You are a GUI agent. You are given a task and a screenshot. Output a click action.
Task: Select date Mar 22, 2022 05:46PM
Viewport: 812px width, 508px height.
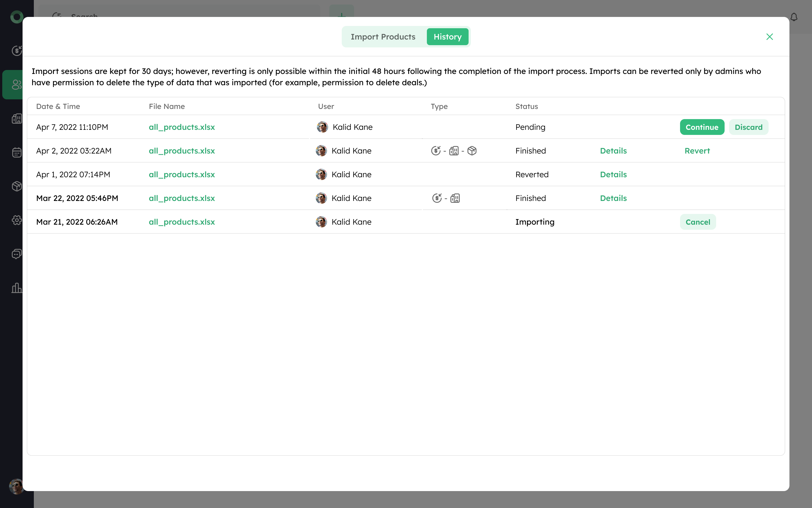[77, 198]
